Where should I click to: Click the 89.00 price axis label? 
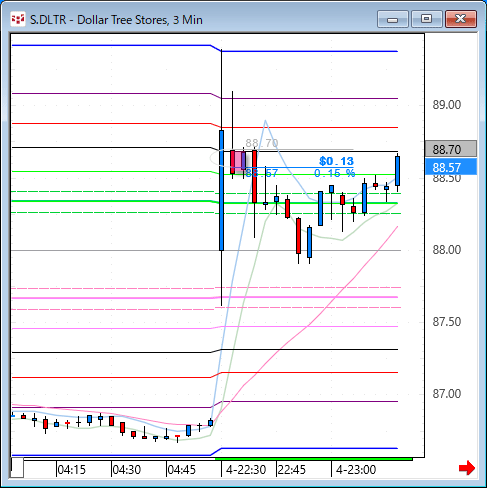(x=447, y=105)
